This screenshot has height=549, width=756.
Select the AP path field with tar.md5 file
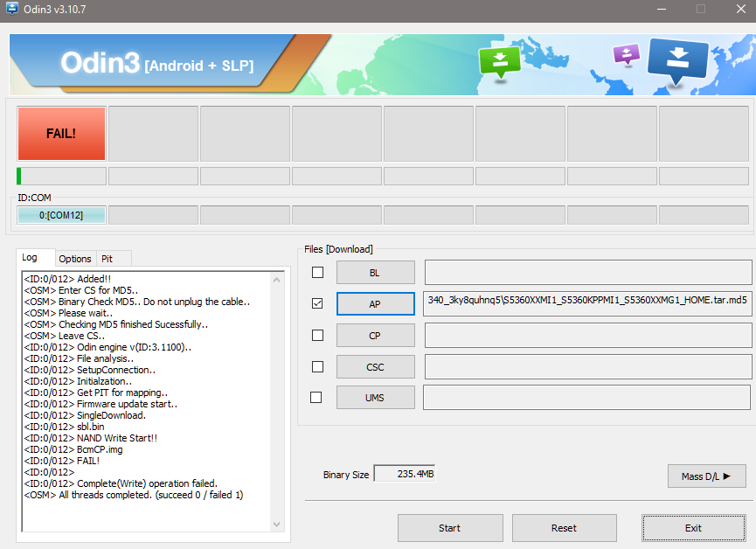(587, 303)
